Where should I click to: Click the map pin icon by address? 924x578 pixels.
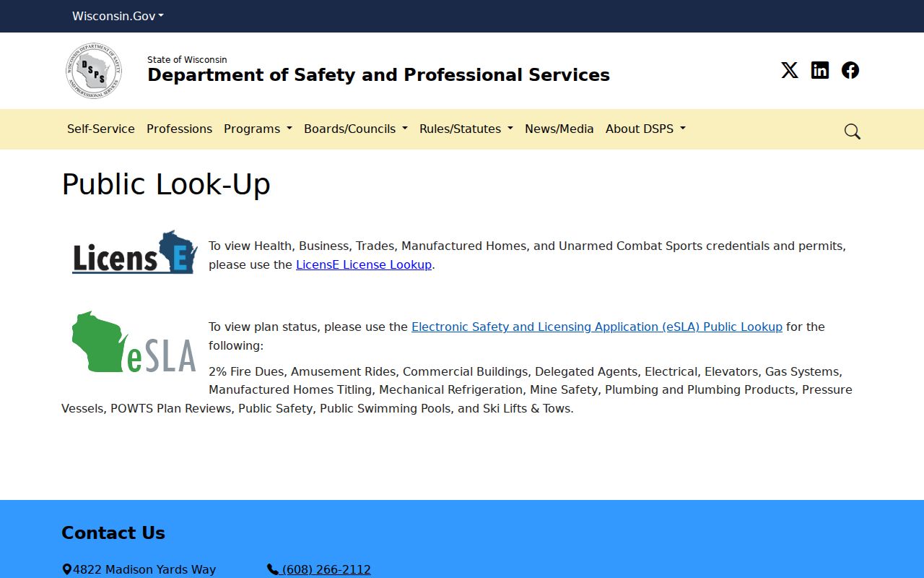click(x=66, y=569)
